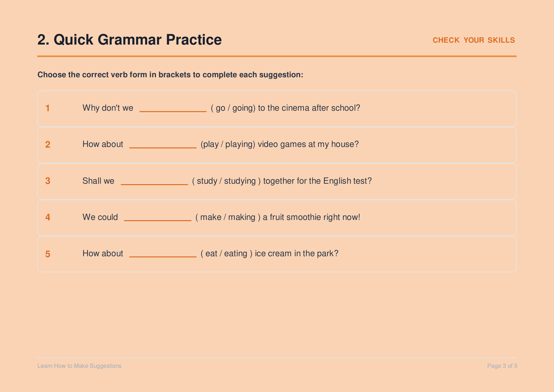Click the orange number 1
This screenshot has width=554, height=392.
click(48, 108)
